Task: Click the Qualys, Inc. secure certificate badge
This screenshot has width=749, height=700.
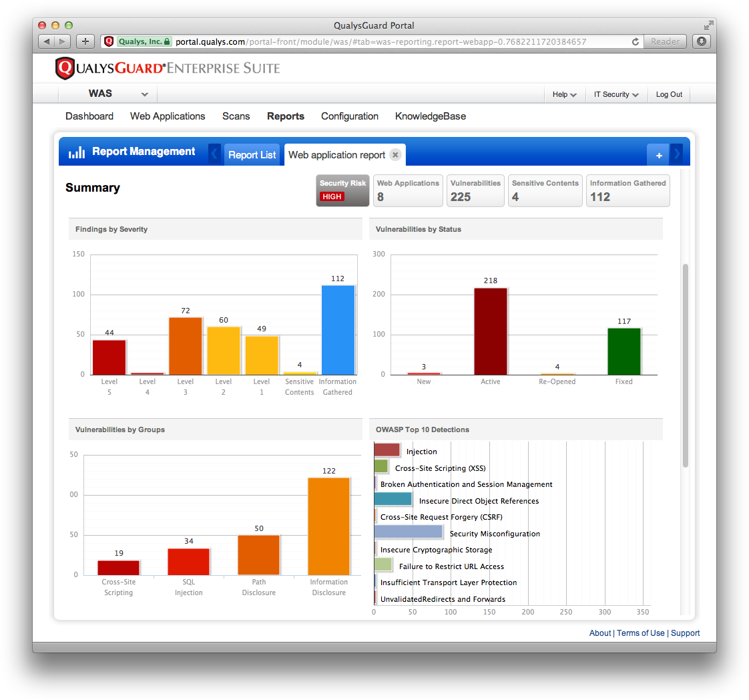Action: coord(144,41)
